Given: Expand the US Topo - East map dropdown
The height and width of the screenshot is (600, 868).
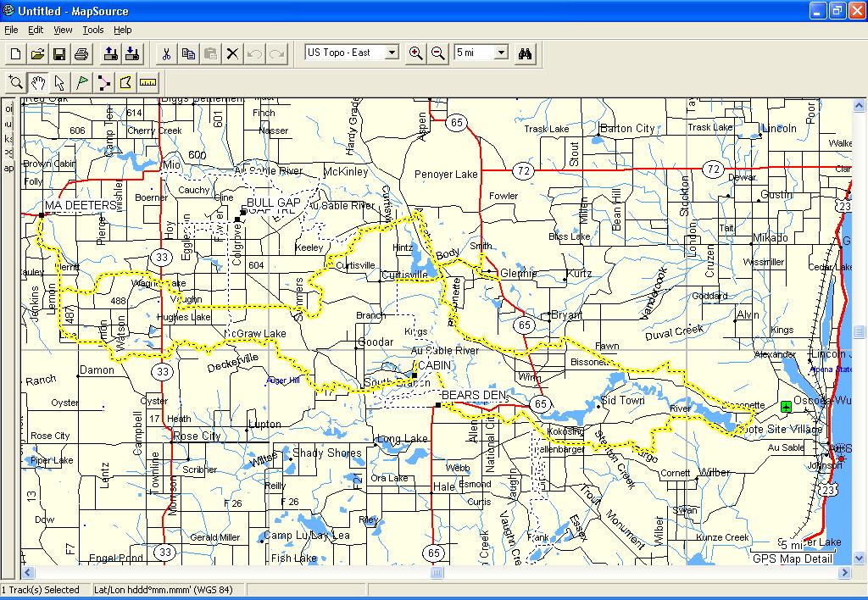Looking at the screenshot, I should click(x=392, y=53).
